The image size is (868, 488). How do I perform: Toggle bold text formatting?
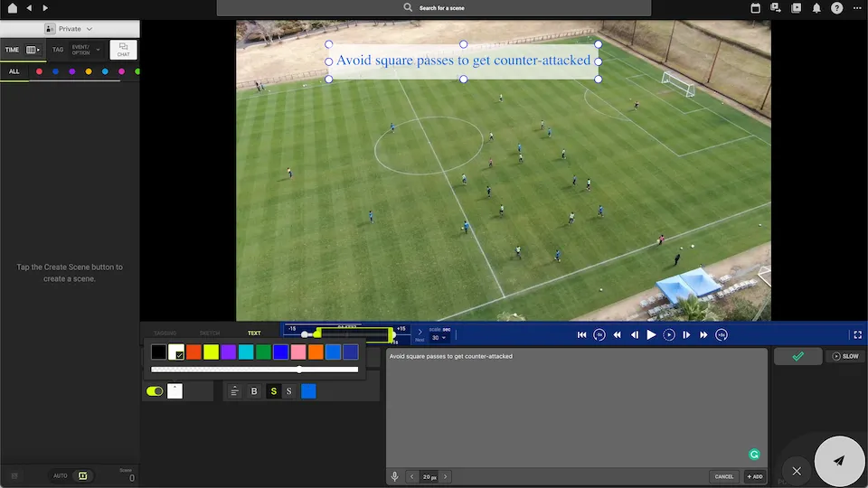point(254,391)
